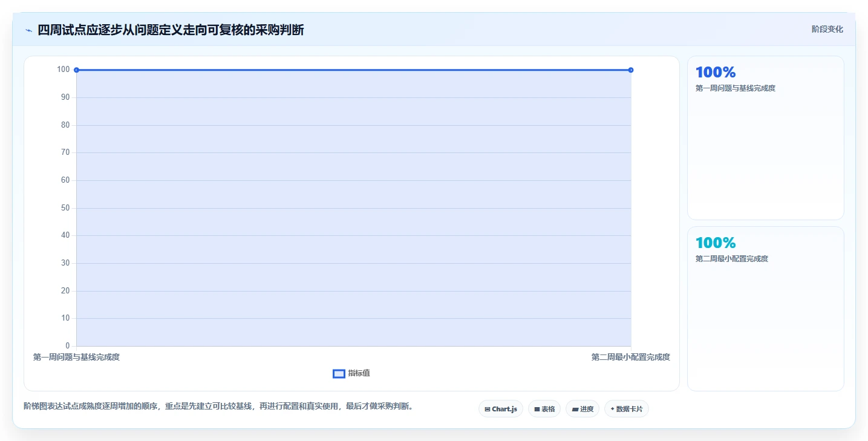
Task: Click the lightning icon beside the title
Action: click(28, 30)
